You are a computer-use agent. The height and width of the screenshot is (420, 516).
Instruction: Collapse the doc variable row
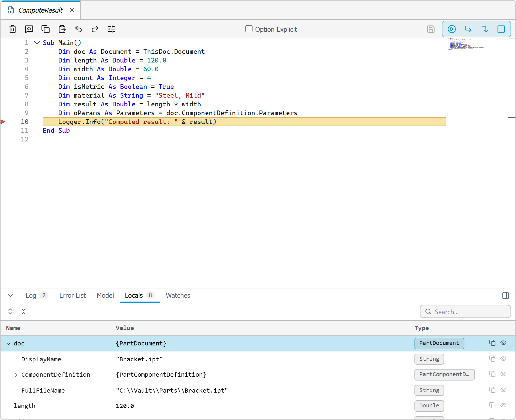pyautogui.click(x=8, y=344)
